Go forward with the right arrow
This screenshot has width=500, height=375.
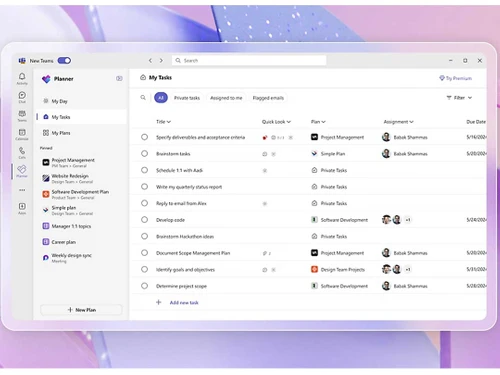pos(161,61)
